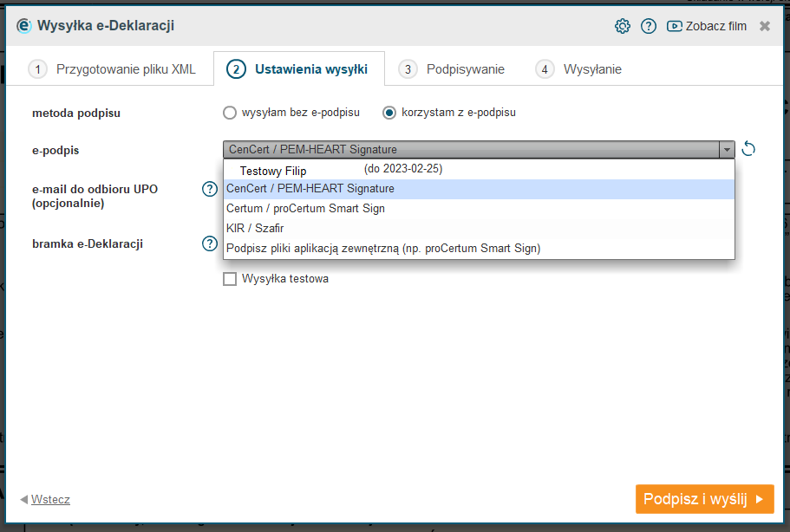790x532 pixels.
Task: Click the help question mark in header
Action: coord(649,26)
